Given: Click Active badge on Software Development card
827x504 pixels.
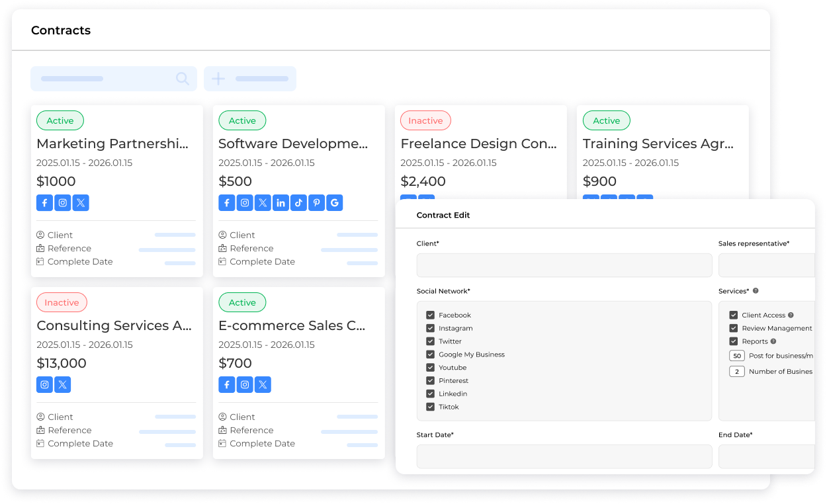Looking at the screenshot, I should [242, 120].
